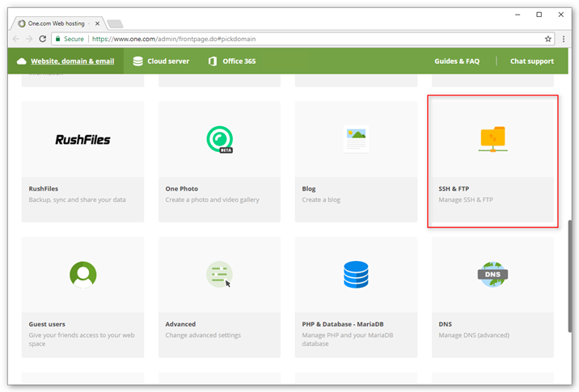Click 'Manage SSH & FTP' description
This screenshot has width=579, height=392.
[x=466, y=200]
